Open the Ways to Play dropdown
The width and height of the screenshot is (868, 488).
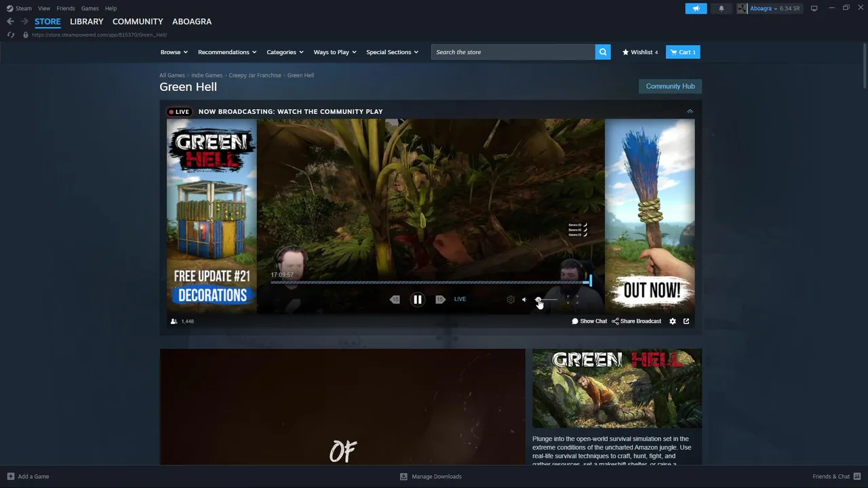[335, 52]
